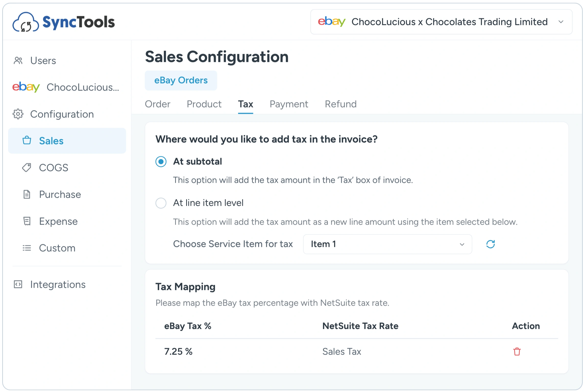Click the Purchase document icon
The width and height of the screenshot is (585, 392).
(27, 195)
